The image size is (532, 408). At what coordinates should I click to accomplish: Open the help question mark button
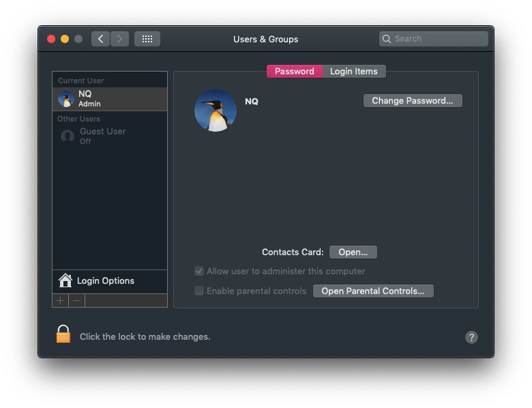tap(471, 337)
